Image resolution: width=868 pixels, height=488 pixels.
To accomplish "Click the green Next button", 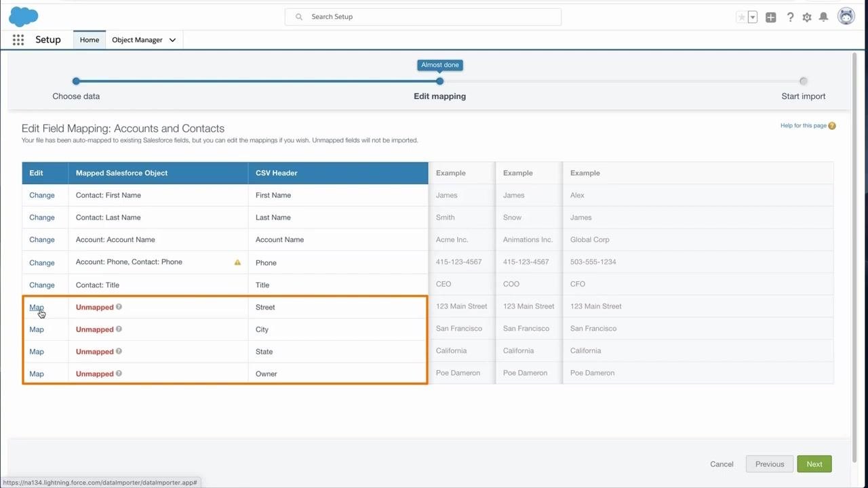I will pyautogui.click(x=814, y=464).
